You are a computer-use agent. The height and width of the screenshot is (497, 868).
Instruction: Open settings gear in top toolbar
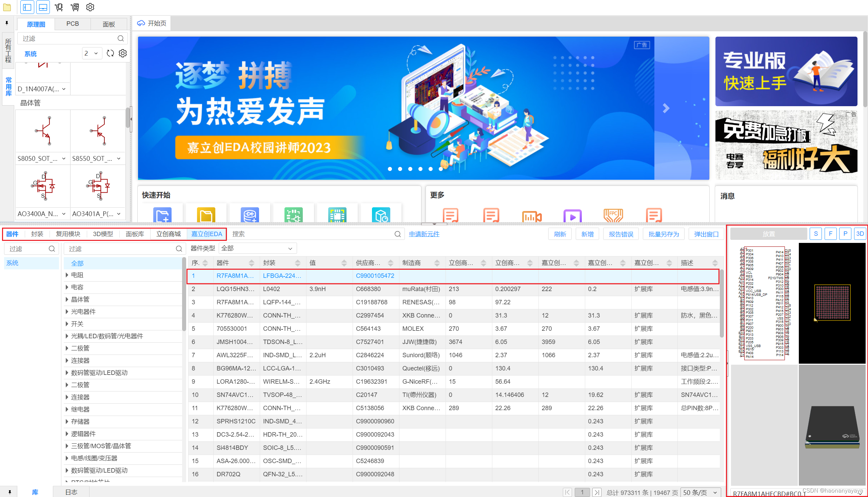(90, 7)
